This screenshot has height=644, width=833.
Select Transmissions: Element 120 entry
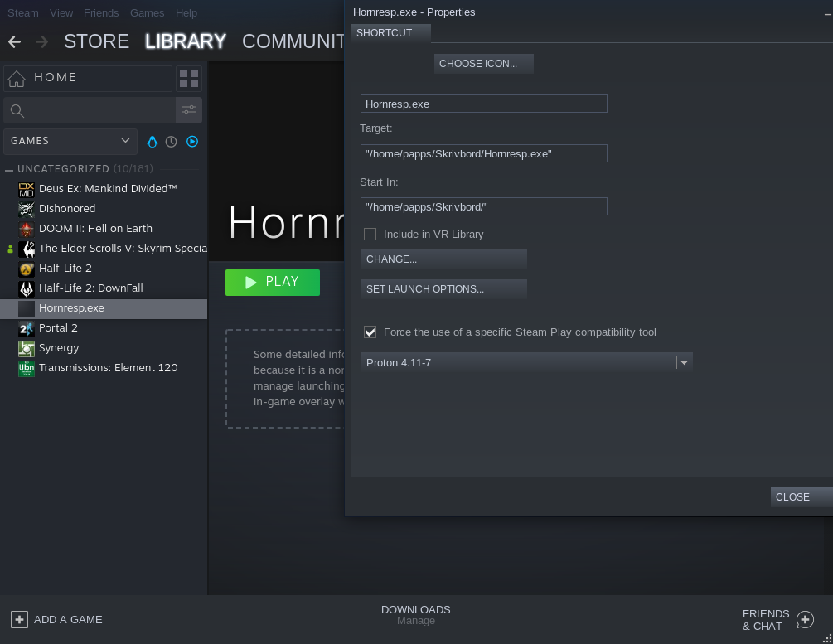pyautogui.click(x=109, y=368)
